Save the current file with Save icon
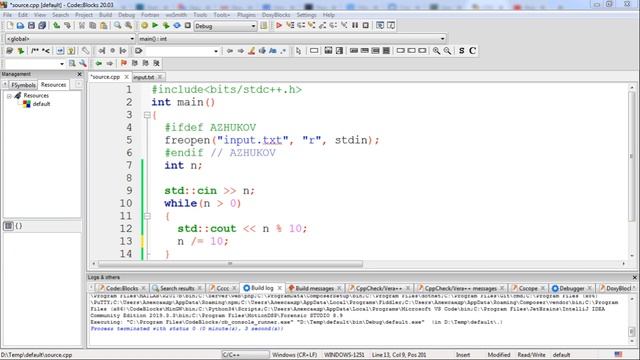This screenshot has height=360, width=640. (31, 26)
